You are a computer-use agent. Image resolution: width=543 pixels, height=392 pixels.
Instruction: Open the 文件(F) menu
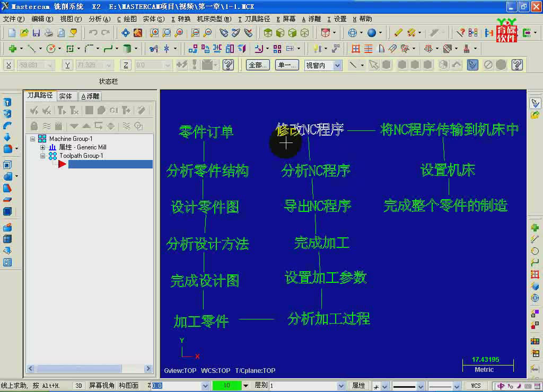click(x=14, y=19)
